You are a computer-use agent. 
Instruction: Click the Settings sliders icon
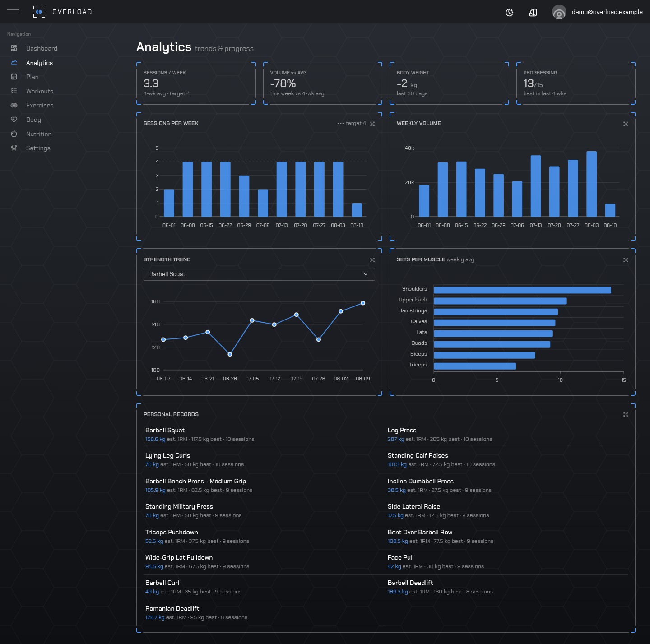click(14, 148)
